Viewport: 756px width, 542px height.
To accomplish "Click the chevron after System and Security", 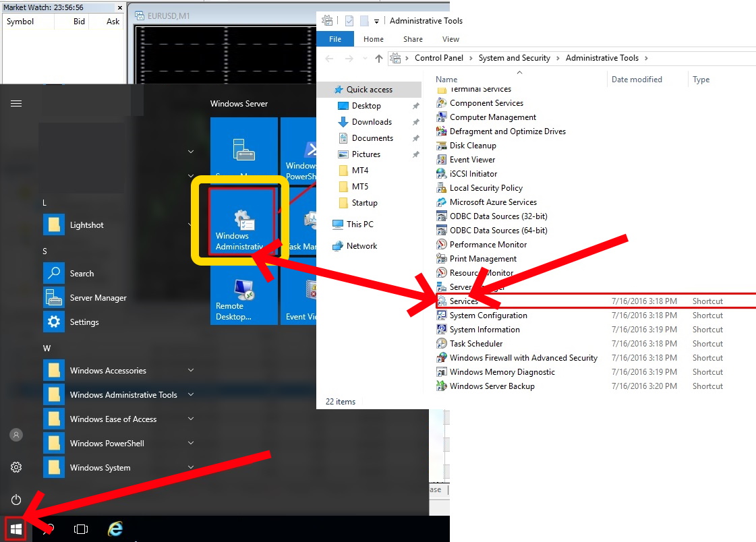I will (558, 58).
